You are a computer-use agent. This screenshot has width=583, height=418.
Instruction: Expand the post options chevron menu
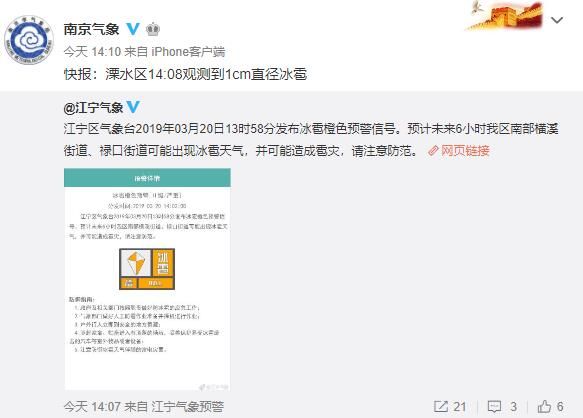coord(556,20)
